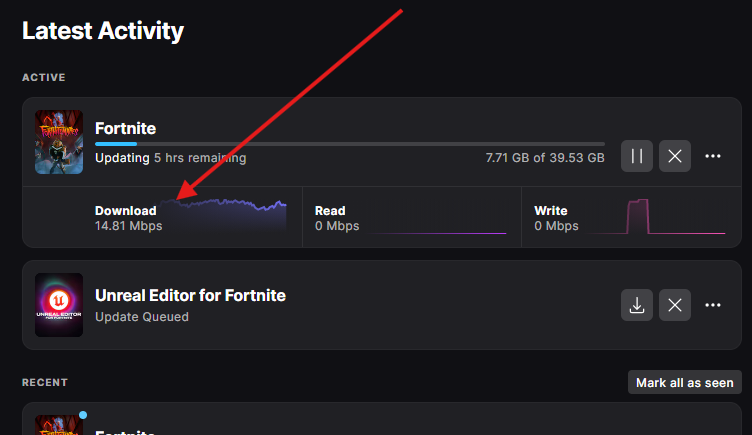This screenshot has width=752, height=435.
Task: Click the Read '0 Mbps' value
Action: point(337,226)
